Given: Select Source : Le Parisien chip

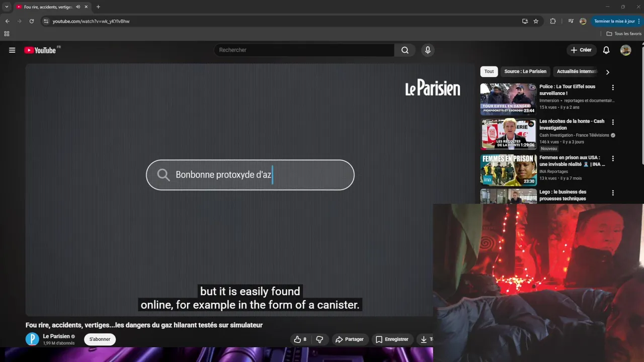Looking at the screenshot, I should click(525, 71).
